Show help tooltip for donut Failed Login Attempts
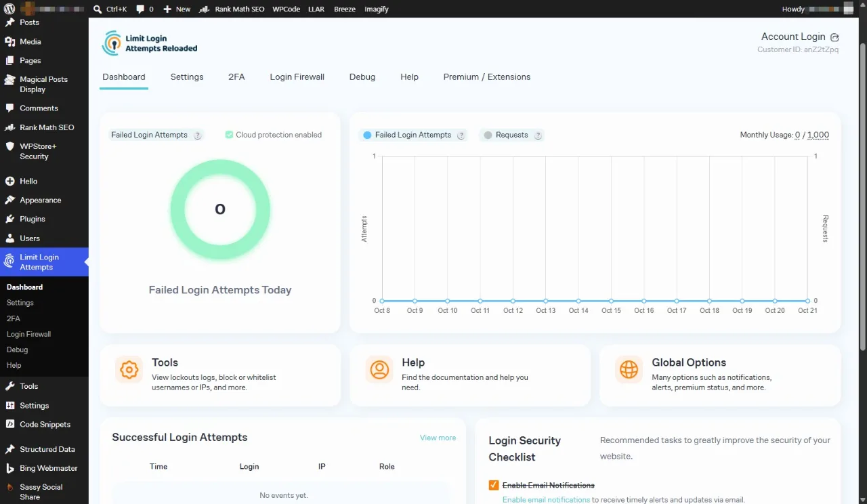 point(198,135)
